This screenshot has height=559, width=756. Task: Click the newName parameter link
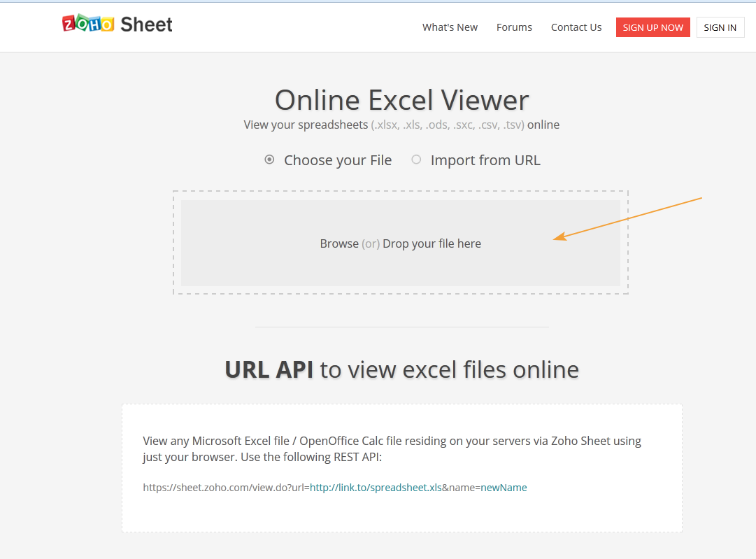(x=504, y=488)
